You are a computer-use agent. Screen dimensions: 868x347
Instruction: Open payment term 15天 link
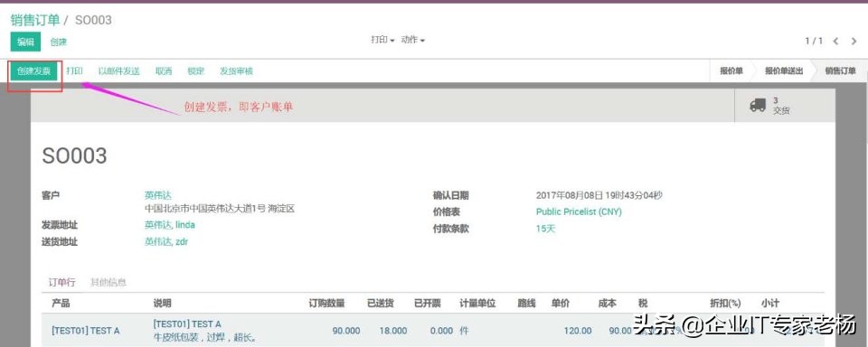[x=545, y=229]
